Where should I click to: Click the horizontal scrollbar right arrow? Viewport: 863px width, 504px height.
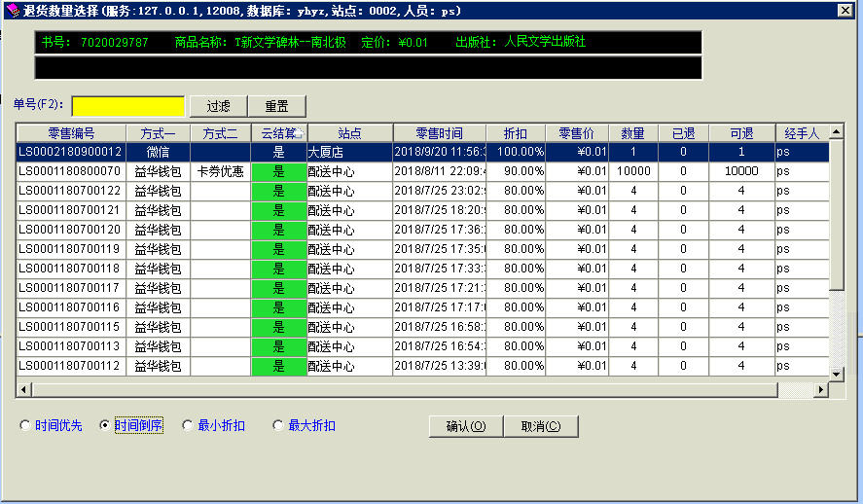coord(821,389)
